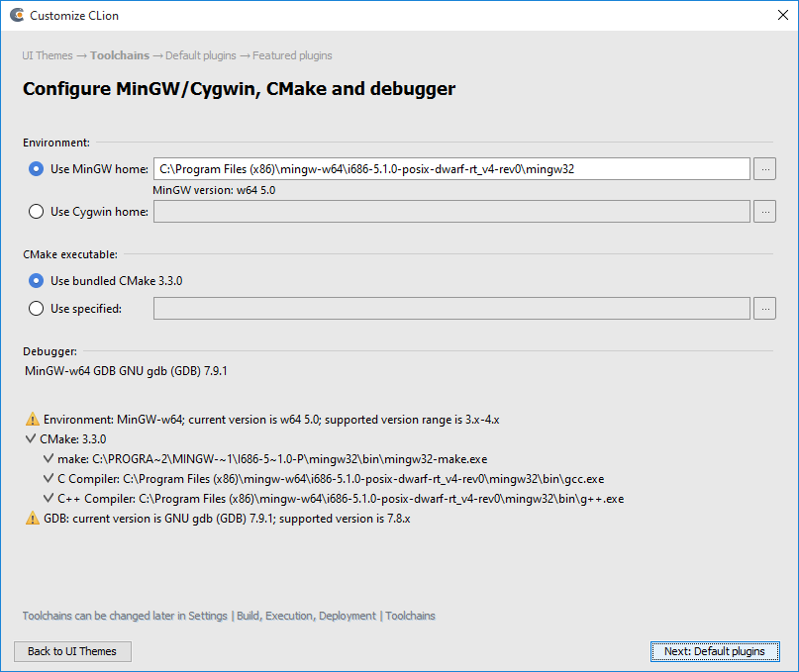Proceed with Next: Default plugins button
The height and width of the screenshot is (672, 799).
click(714, 651)
